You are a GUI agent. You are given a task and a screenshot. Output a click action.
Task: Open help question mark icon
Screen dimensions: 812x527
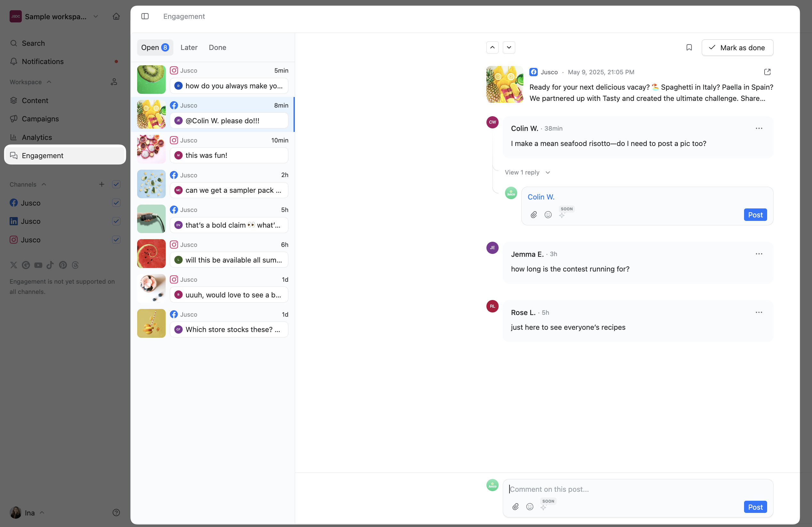116,512
